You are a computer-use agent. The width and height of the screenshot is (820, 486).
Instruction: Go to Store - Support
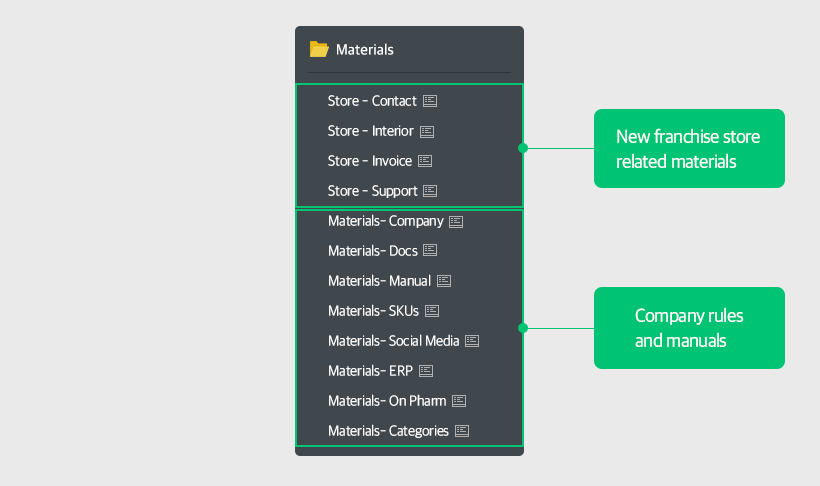372,191
